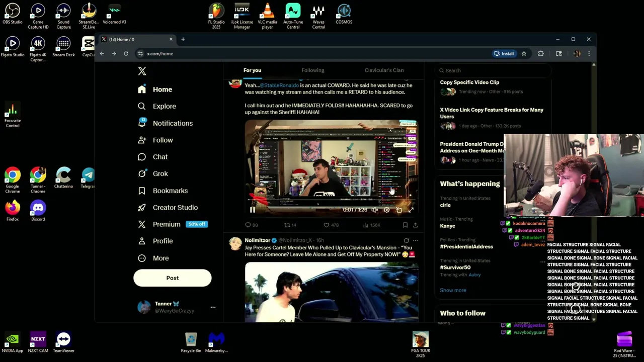The width and height of the screenshot is (644, 362).
Task: Open Elgato Studio desktop icon
Action: [13, 46]
